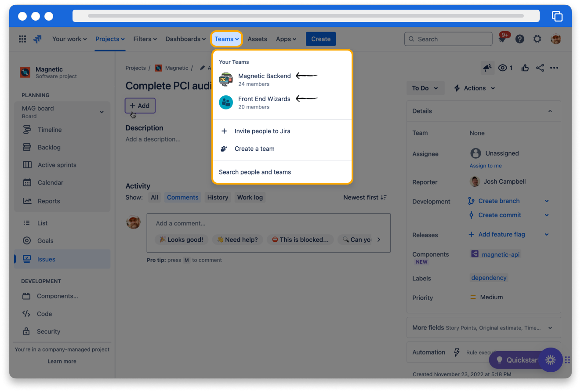The image size is (581, 392).
Task: Show History activity
Action: 218,197
